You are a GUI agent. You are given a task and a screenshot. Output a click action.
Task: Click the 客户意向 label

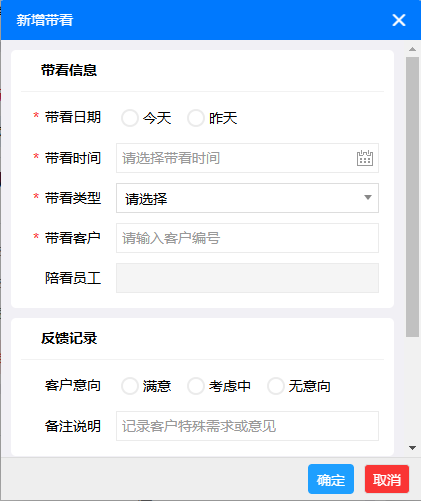(x=73, y=386)
